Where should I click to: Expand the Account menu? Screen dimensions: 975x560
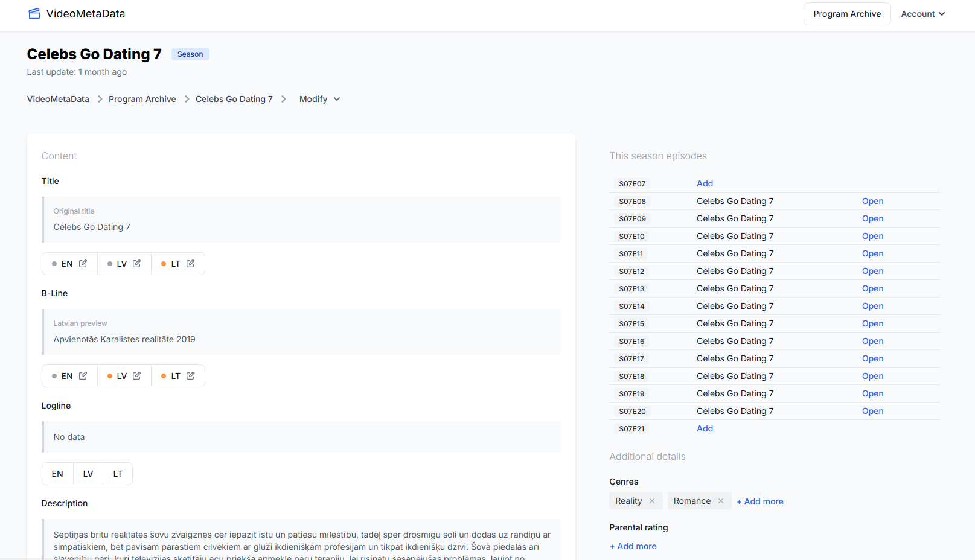[923, 13]
